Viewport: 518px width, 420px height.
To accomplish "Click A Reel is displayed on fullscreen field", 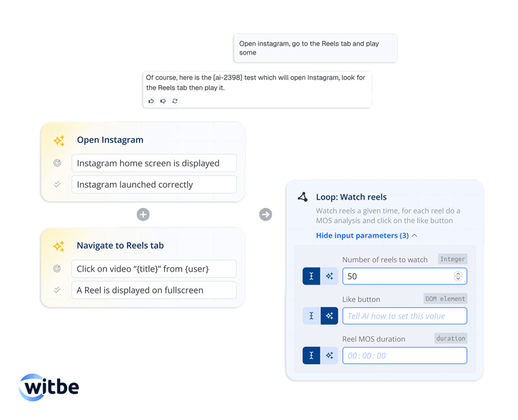I will pos(154,290).
